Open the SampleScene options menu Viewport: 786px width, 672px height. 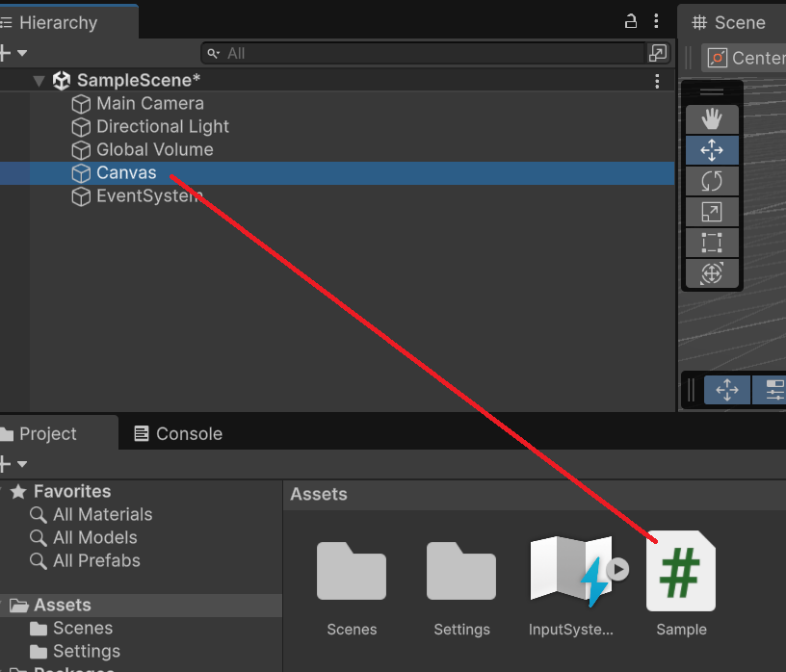(657, 81)
